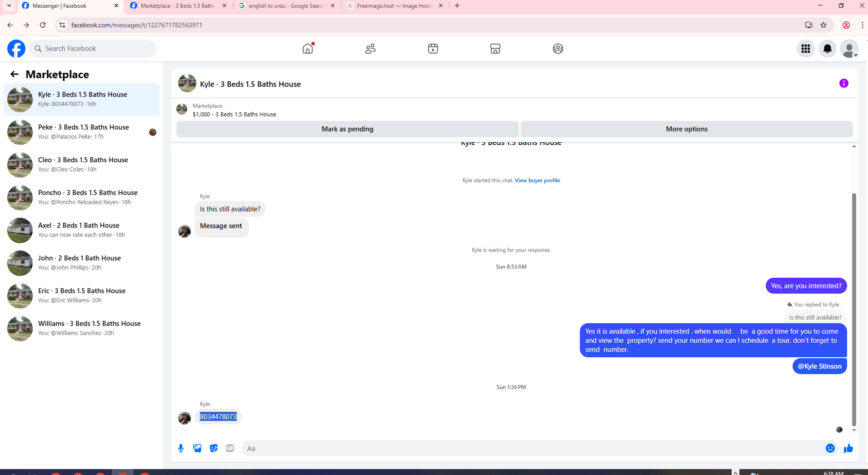Open Cleo 3 Beds 1.5 Baths conversation

(x=82, y=165)
